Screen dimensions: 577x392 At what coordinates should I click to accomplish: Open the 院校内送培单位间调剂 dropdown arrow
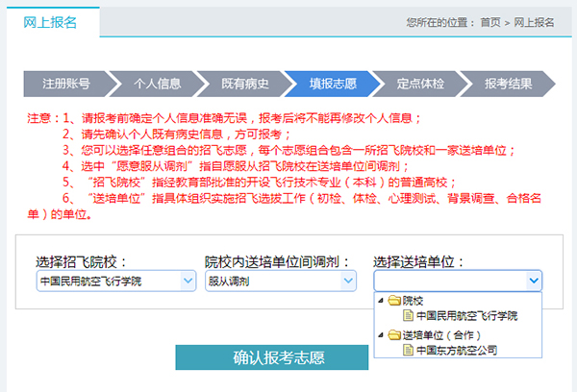[x=355, y=282]
